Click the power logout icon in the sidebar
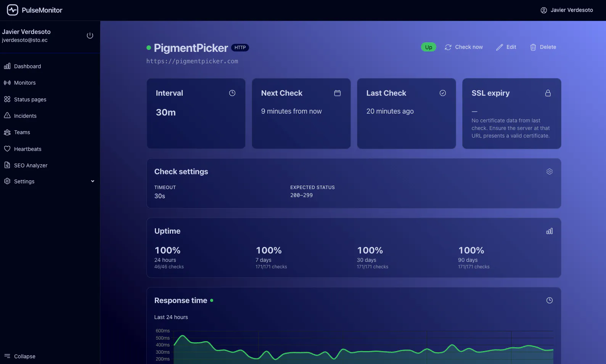606x364 pixels. pos(90,35)
